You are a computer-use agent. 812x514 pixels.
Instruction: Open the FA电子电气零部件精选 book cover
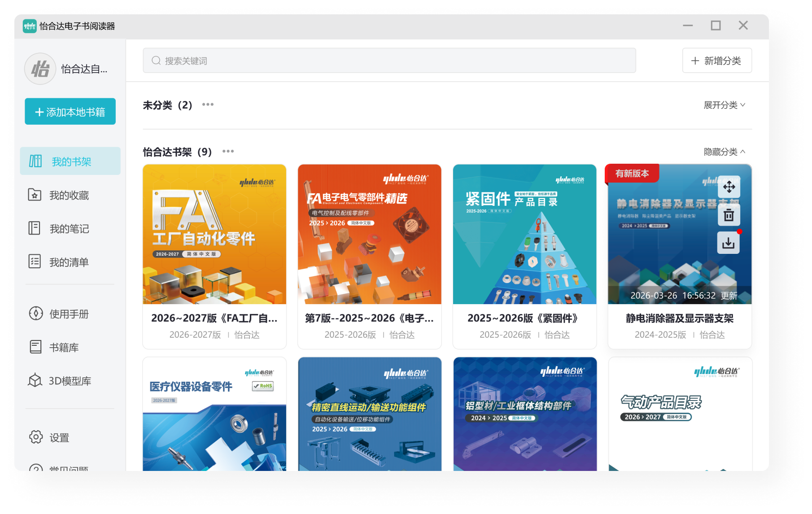coord(370,234)
